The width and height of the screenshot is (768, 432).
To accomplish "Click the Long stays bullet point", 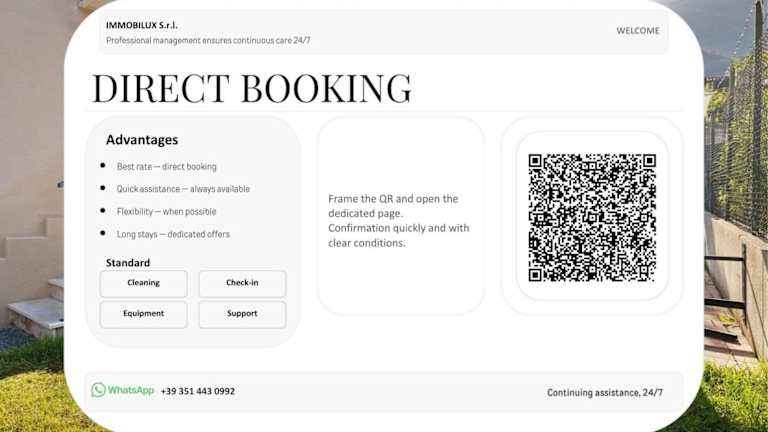I will pos(173,234).
